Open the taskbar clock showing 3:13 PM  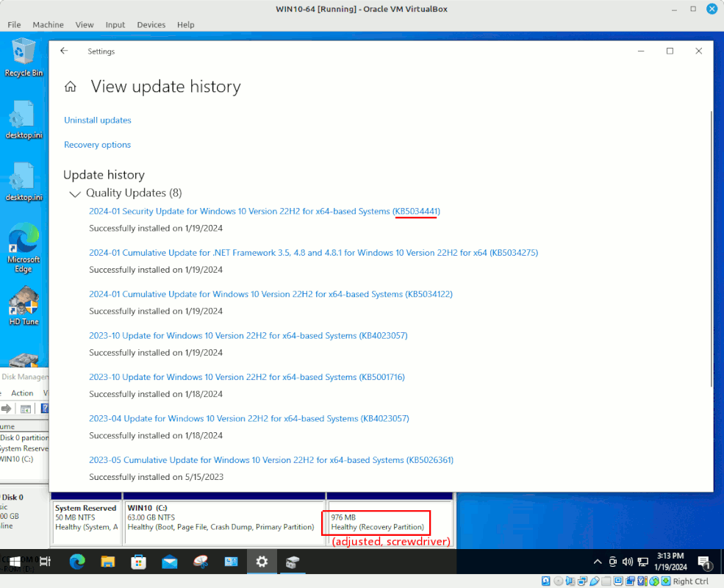point(670,562)
